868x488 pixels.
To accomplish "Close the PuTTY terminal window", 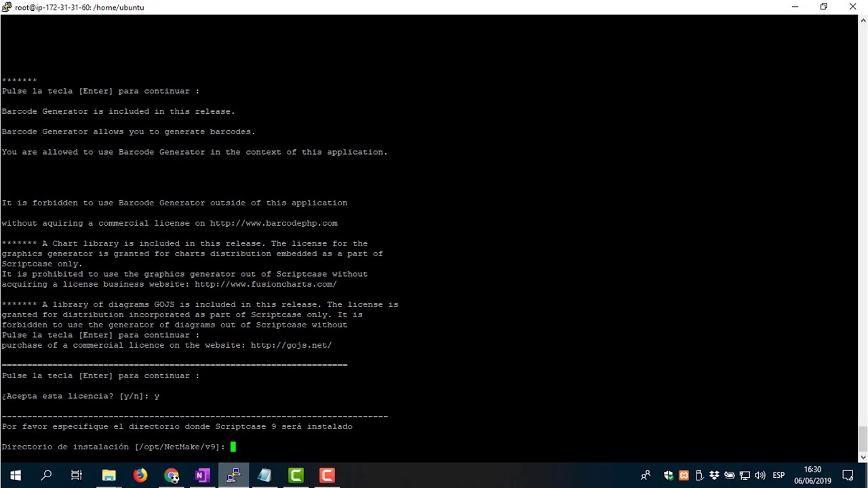I will 853,7.
